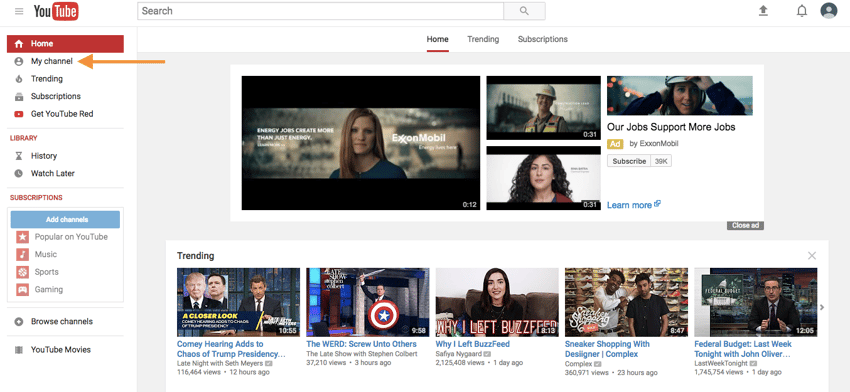Open the by ExxonMobil channel link

click(654, 144)
